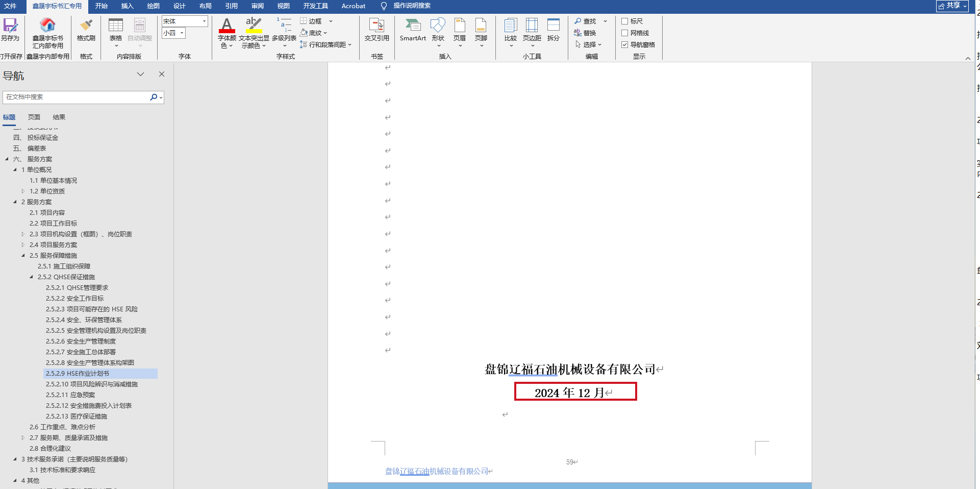Open the 比较 compare tool
Image resolution: width=980 pixels, height=489 pixels.
click(511, 33)
